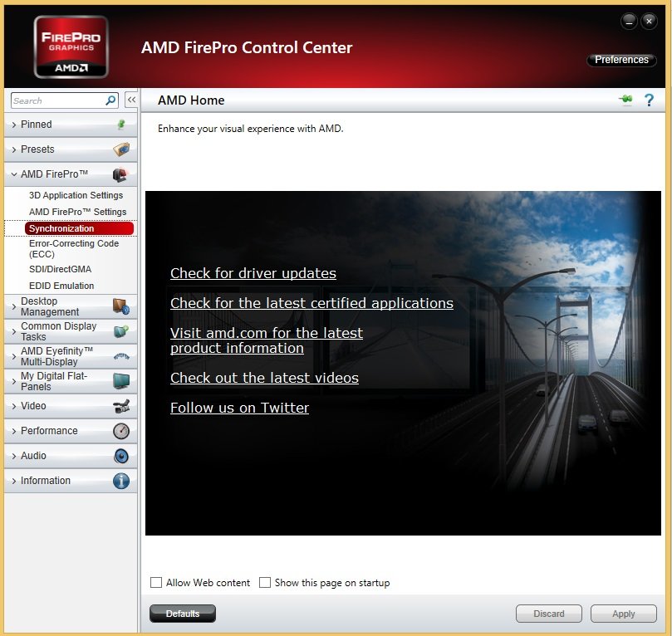Click into the Search input field
The height and width of the screenshot is (636, 672).
[x=58, y=100]
